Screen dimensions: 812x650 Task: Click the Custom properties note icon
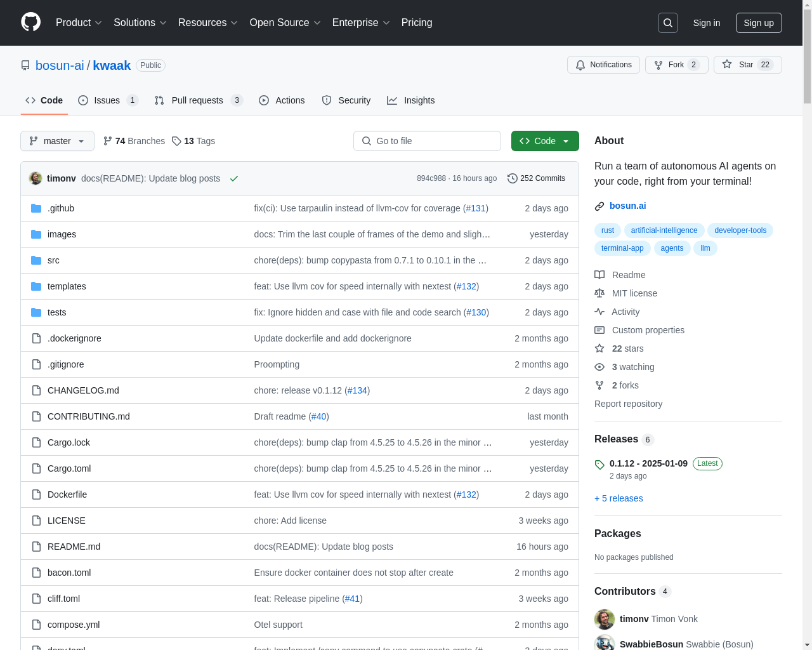[x=599, y=330]
